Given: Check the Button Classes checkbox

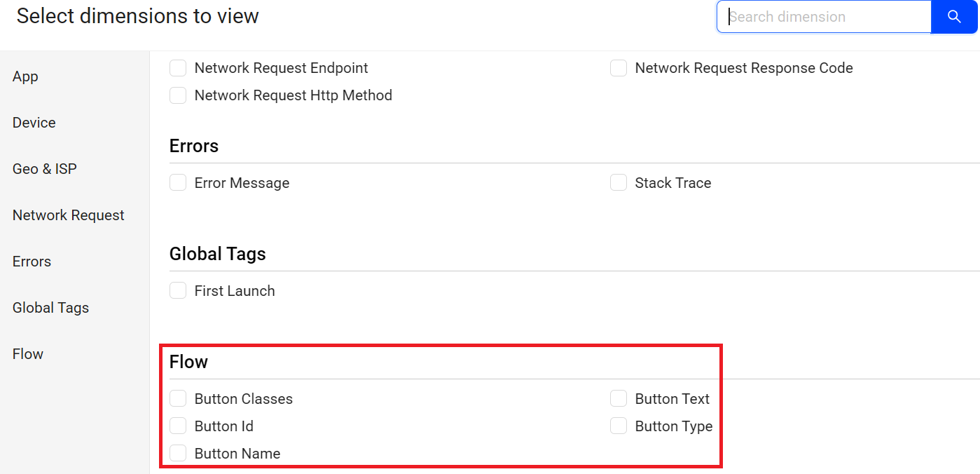Looking at the screenshot, I should pos(178,399).
